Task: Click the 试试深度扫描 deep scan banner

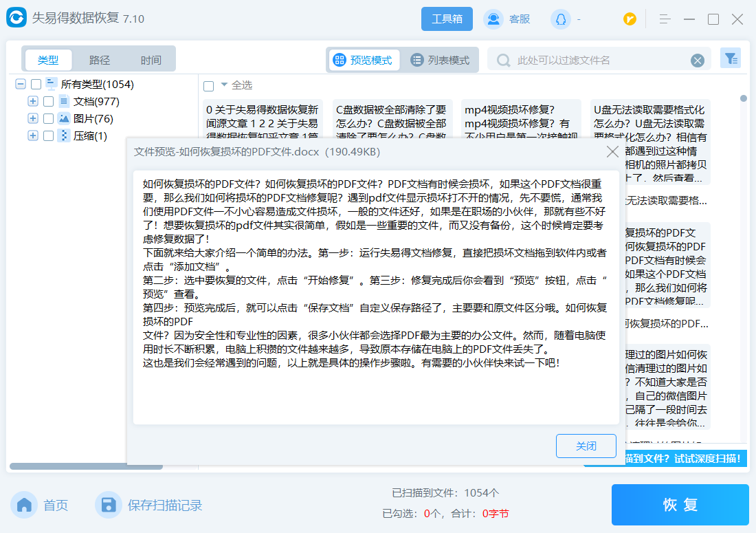Action: 685,458
